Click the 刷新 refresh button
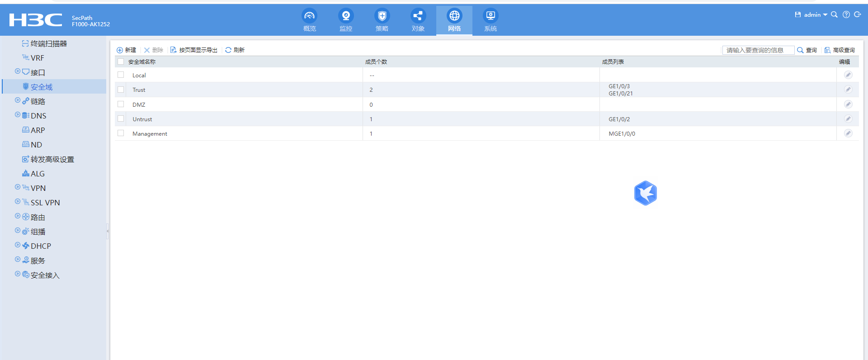 click(235, 50)
